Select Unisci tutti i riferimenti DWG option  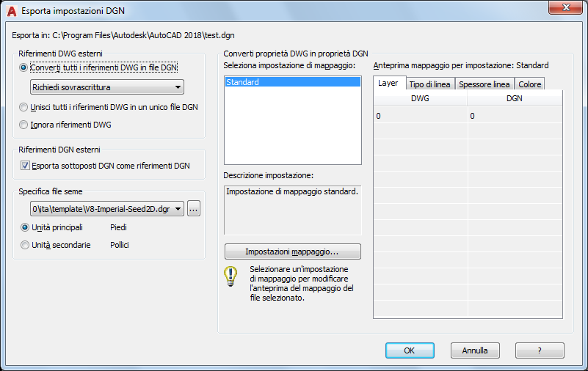coord(26,107)
